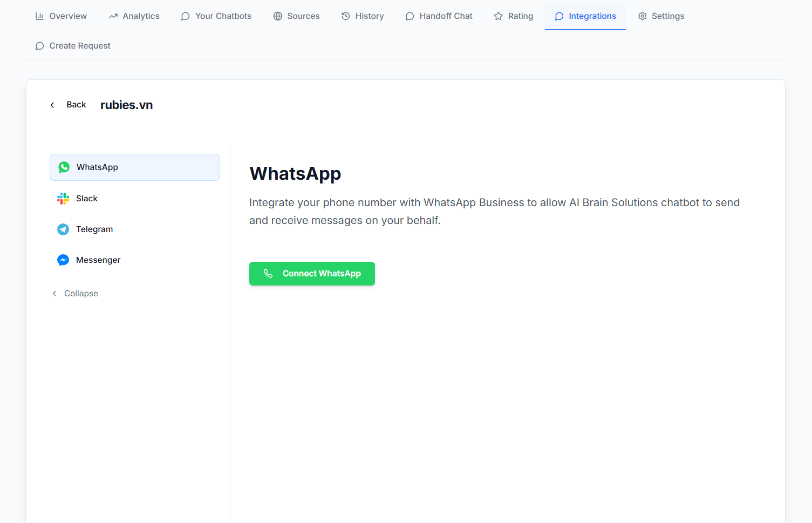Switch to the Your Chatbots tab
Screen dimensions: 812x523
[216, 16]
